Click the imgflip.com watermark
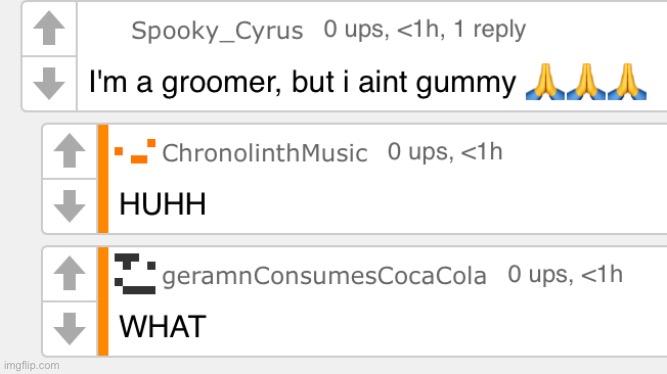This screenshot has height=374, width=667. (31, 365)
